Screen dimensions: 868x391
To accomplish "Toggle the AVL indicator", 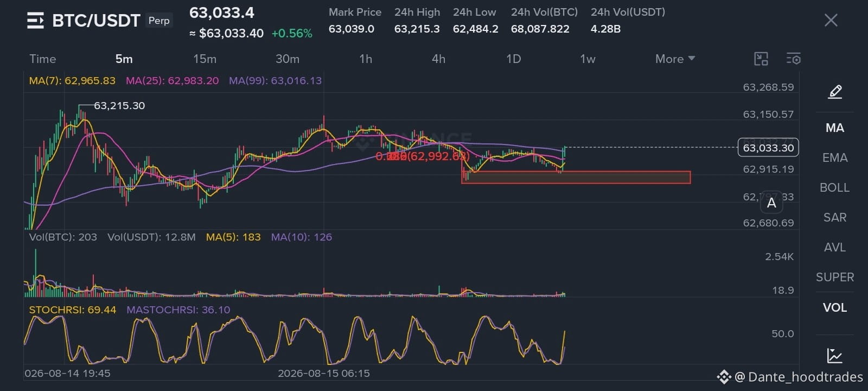I will click(x=834, y=247).
